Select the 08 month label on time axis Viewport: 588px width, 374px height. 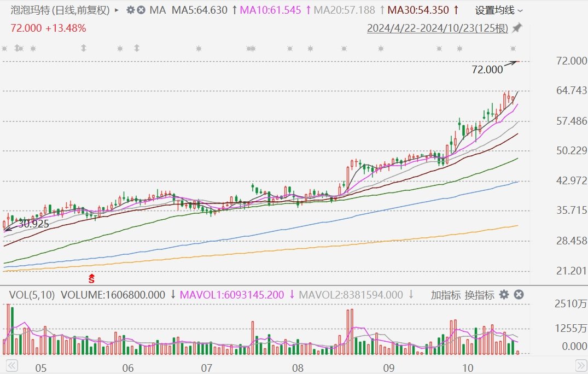click(x=298, y=367)
